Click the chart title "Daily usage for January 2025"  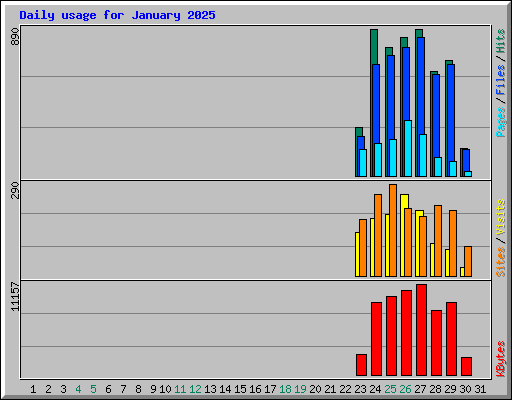[x=117, y=15]
